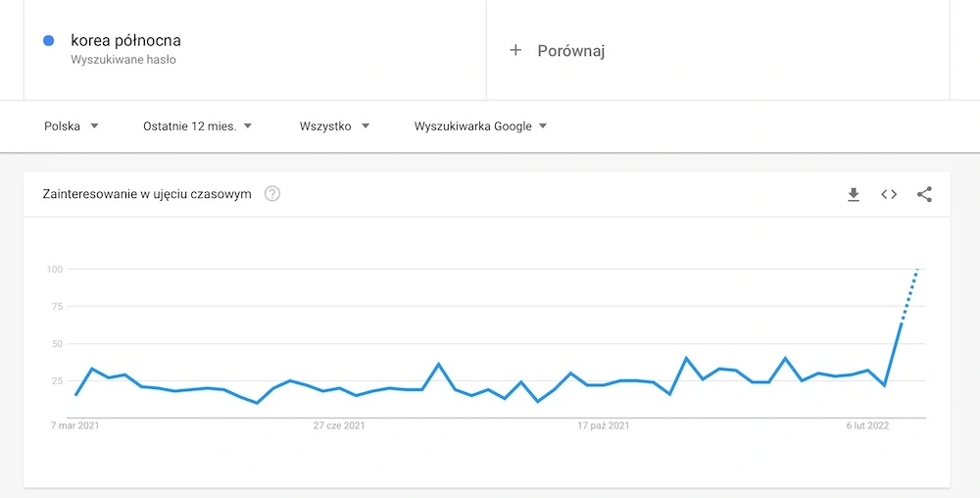Open help for Zainteresowanie w ujęciu czasowym

tap(271, 194)
